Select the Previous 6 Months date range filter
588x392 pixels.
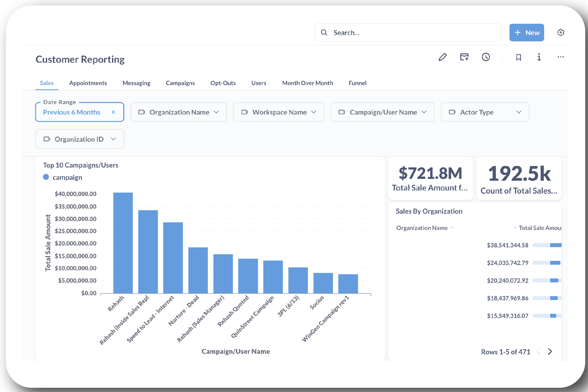point(71,112)
